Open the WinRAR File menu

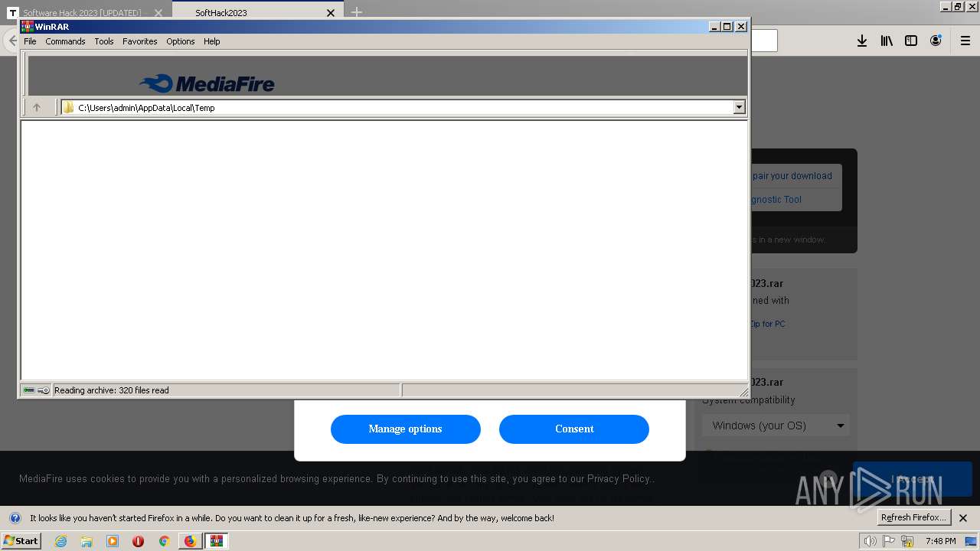pyautogui.click(x=30, y=41)
